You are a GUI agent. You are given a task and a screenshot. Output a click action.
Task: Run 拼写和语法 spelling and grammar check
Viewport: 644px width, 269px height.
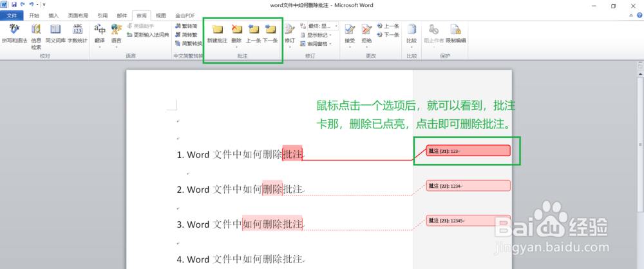click(x=14, y=34)
